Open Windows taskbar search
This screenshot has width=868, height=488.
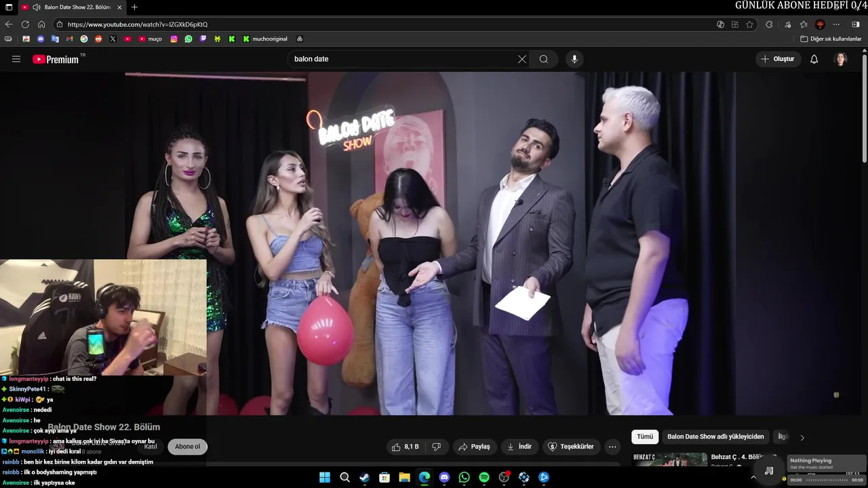click(x=344, y=477)
